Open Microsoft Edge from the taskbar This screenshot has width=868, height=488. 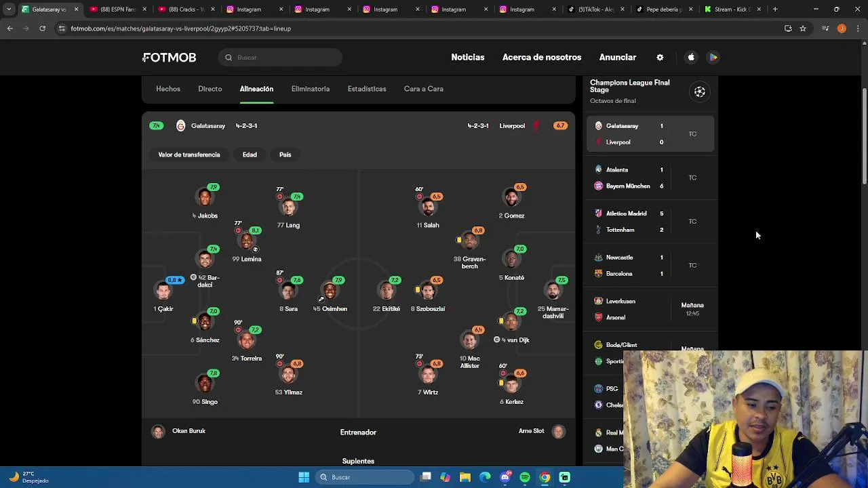click(485, 477)
